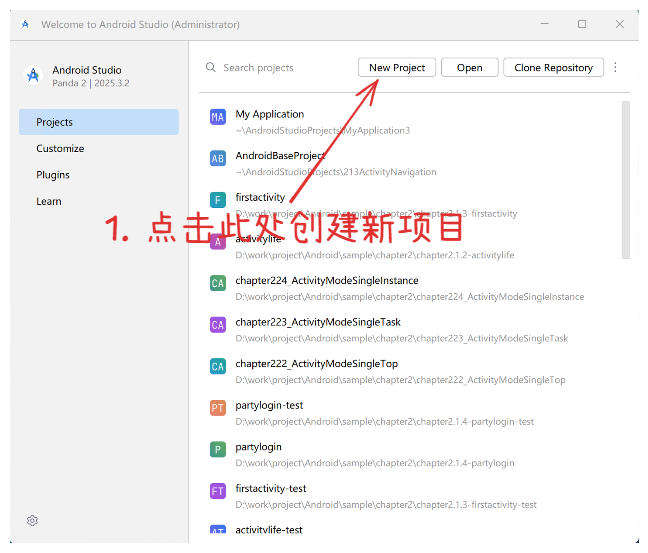Click the A icon of activitylife
Screen dimensions: 648x553
pyautogui.click(x=218, y=242)
